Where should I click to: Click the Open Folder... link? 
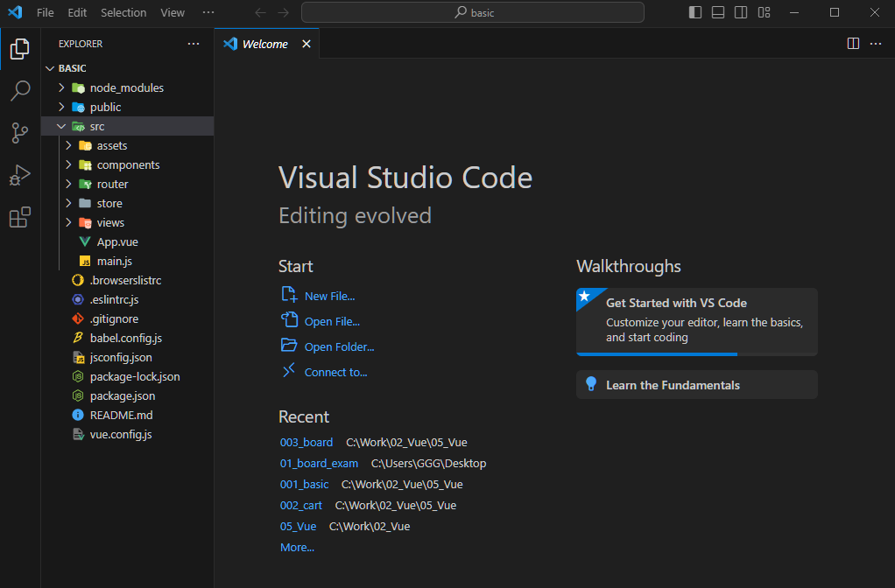pos(339,346)
